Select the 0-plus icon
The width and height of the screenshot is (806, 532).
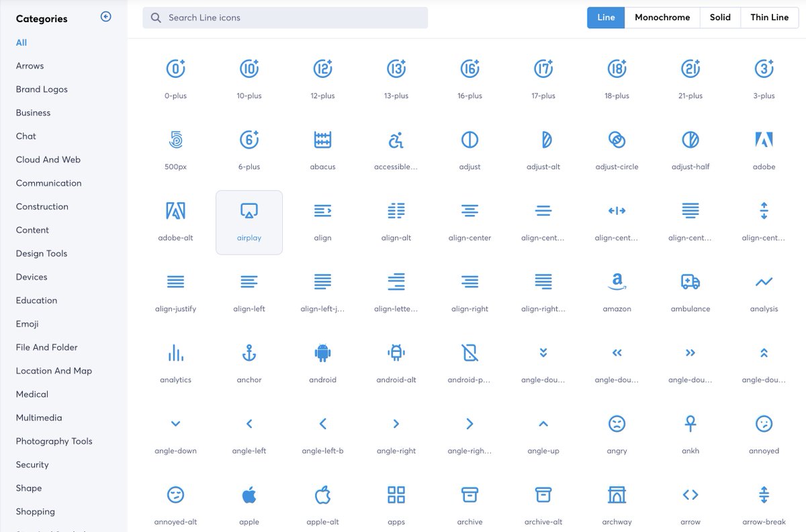tap(175, 69)
